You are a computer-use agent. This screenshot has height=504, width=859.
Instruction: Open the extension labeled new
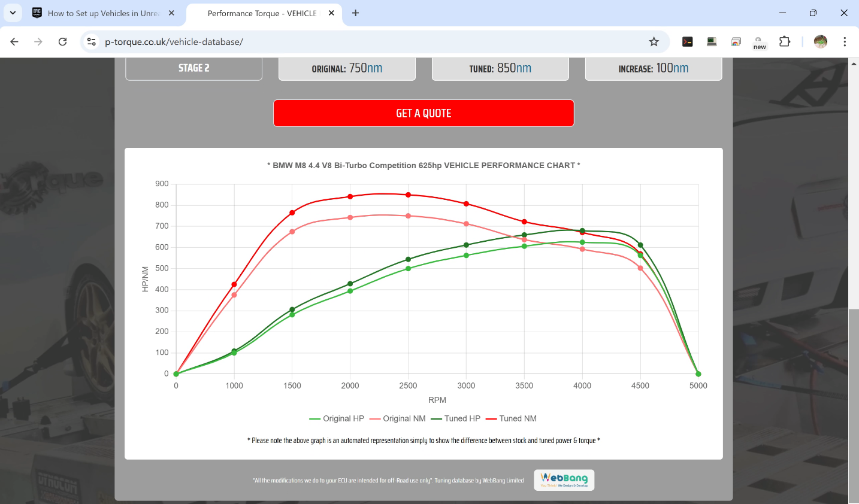click(x=760, y=42)
